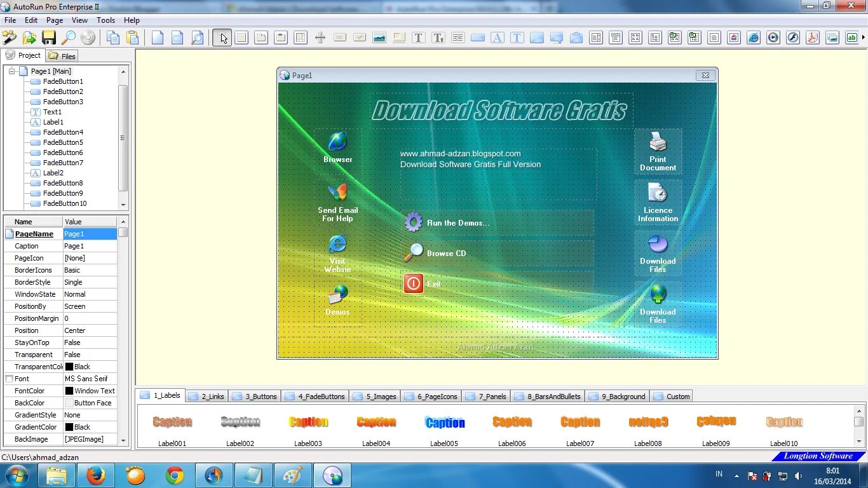Viewport: 868px width, 488px height.
Task: Insert the media player object
Action: click(773, 37)
